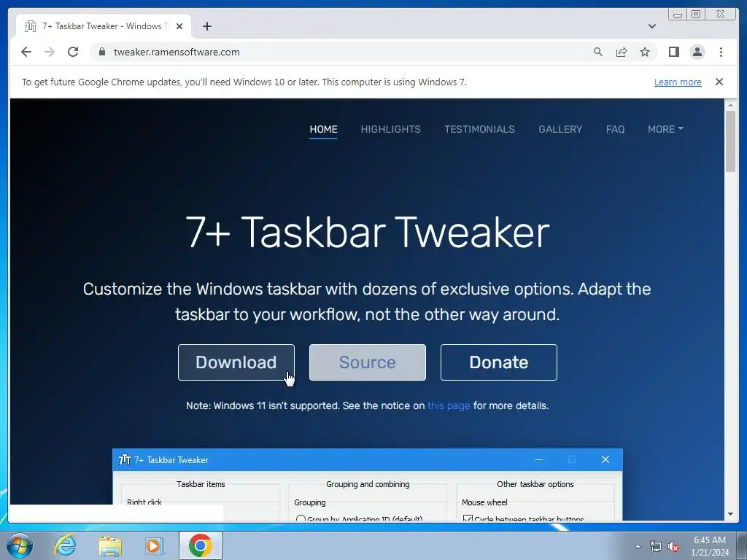Open the Windows Start button
Screen dimensions: 747x560
coord(20,545)
